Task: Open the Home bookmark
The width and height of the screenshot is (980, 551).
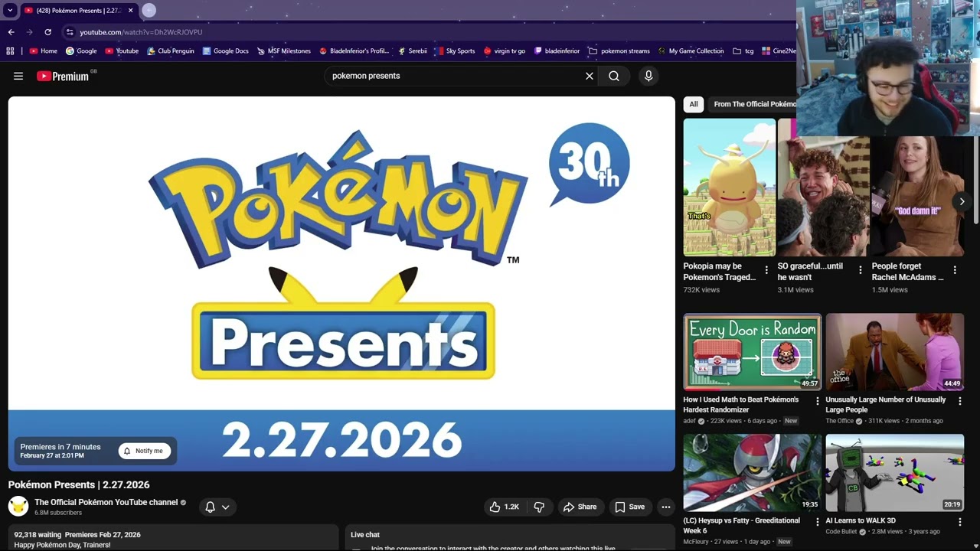Action: [44, 51]
